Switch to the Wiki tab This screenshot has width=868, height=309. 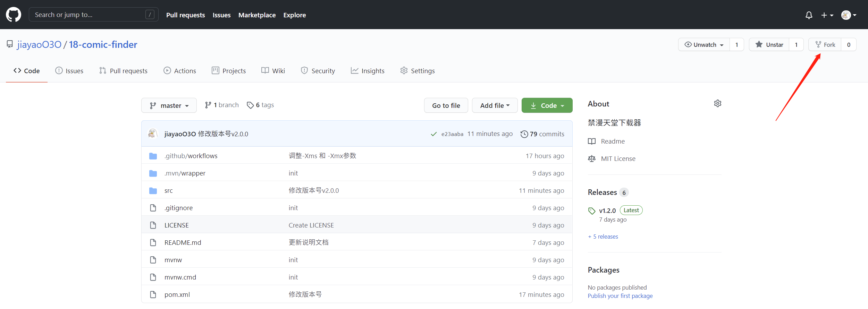pos(273,71)
